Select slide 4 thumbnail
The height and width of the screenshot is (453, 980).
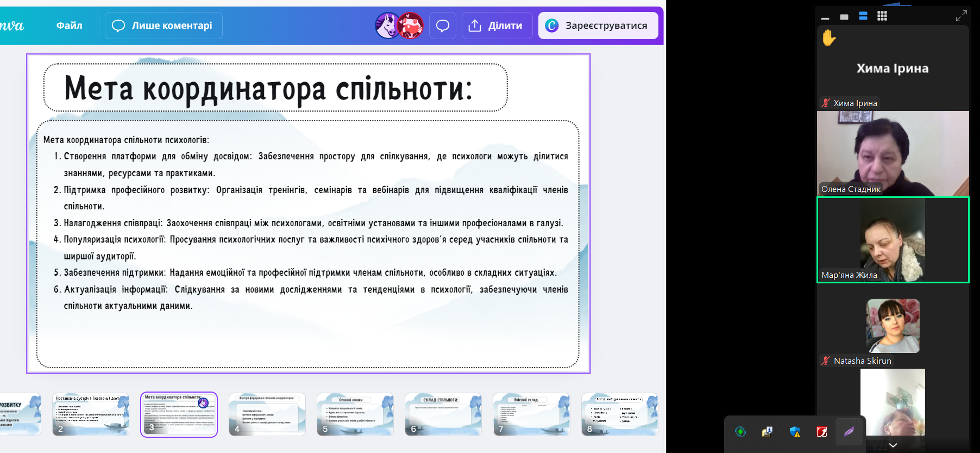(267, 414)
